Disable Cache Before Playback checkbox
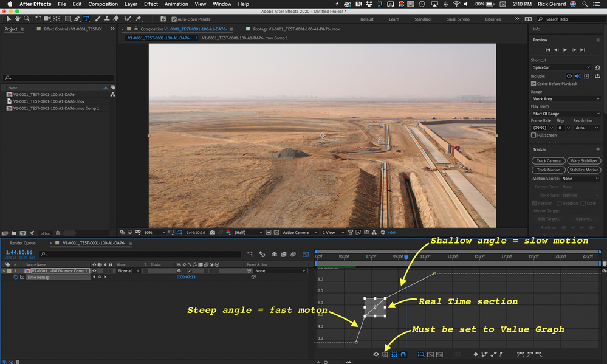 (x=533, y=84)
